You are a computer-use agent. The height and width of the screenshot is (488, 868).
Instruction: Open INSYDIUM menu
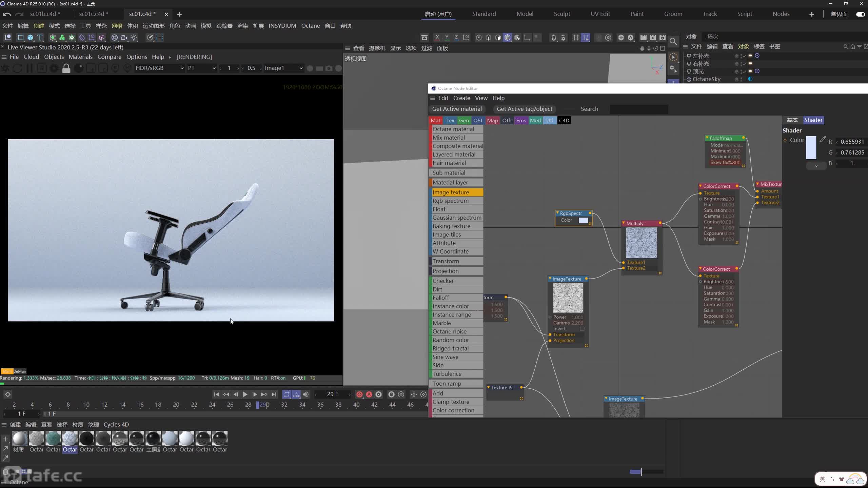282,26
